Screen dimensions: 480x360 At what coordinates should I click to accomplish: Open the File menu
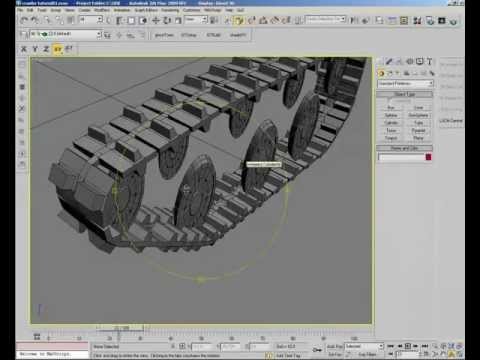pos(20,10)
